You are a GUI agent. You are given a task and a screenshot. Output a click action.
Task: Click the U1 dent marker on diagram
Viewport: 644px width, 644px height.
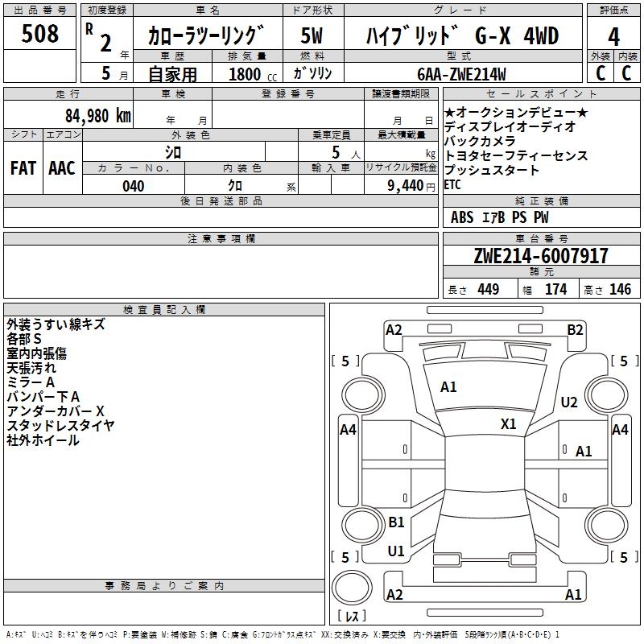pyautogui.click(x=396, y=551)
